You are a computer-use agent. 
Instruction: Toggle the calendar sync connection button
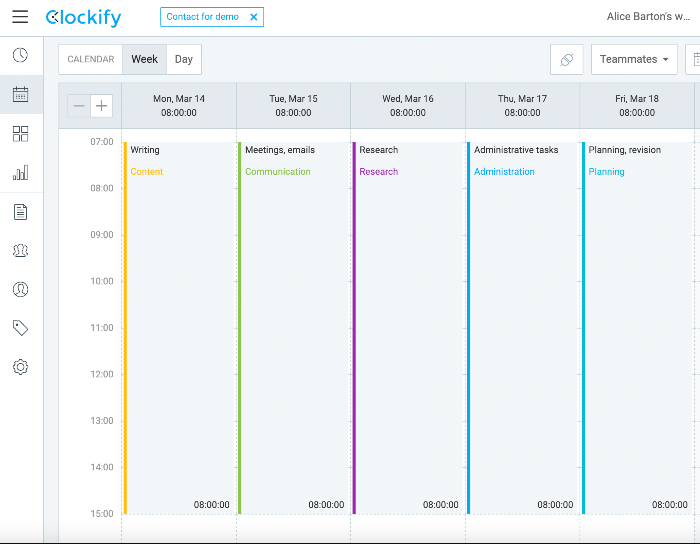click(x=567, y=59)
